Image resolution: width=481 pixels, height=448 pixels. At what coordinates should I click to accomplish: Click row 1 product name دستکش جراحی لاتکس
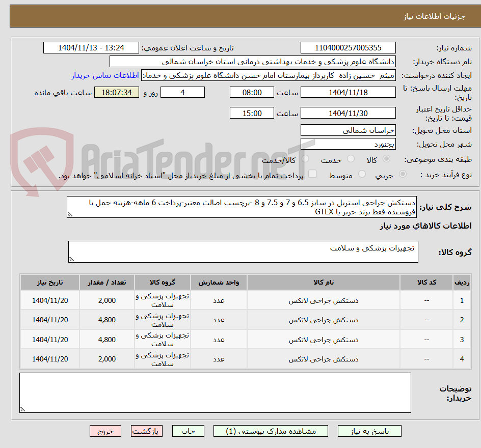pos(324,300)
